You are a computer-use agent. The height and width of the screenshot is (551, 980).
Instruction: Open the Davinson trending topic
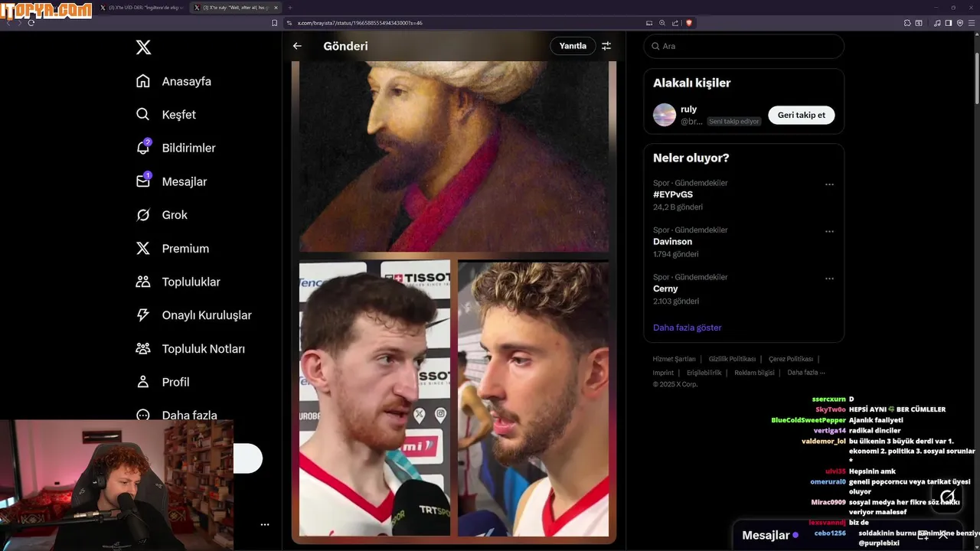(672, 242)
